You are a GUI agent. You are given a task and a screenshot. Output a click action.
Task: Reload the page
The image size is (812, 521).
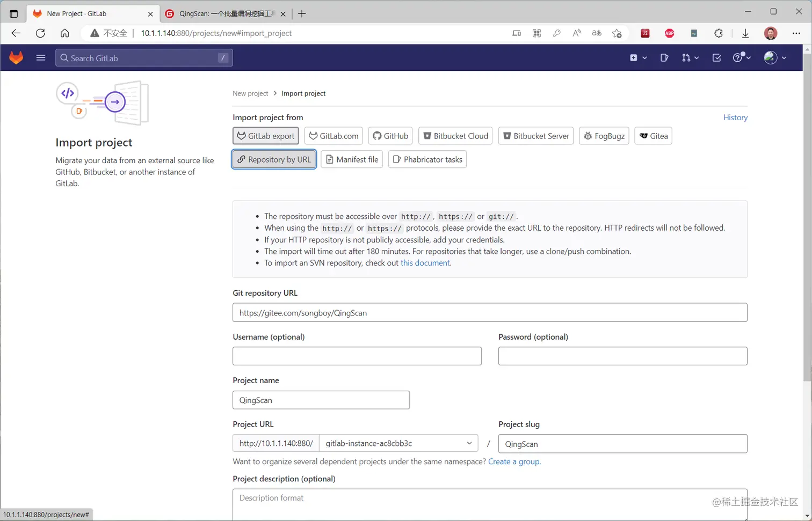coord(40,33)
